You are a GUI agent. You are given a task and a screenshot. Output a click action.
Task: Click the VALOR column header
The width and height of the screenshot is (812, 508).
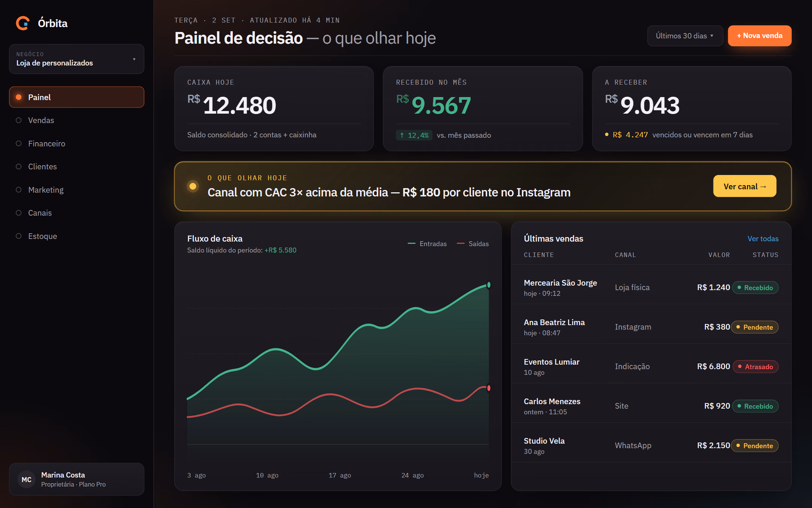tap(719, 255)
